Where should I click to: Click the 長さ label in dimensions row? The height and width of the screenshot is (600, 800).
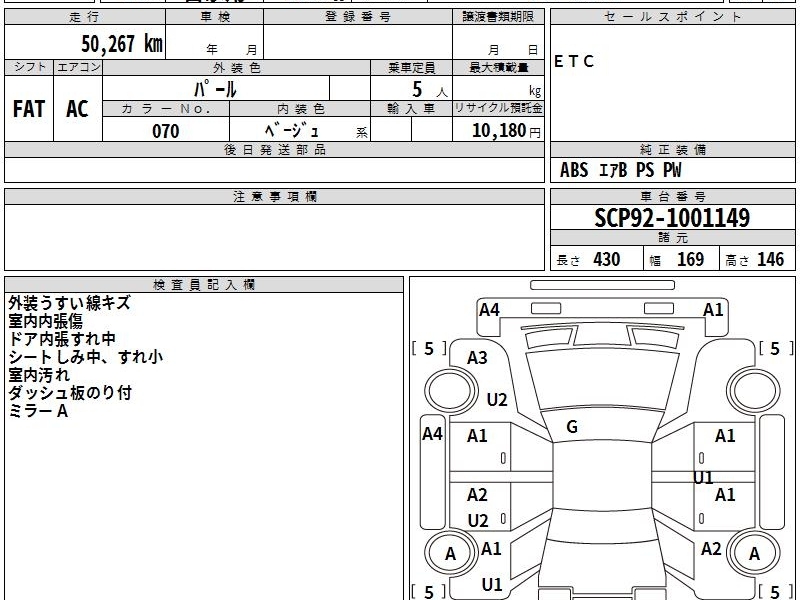coord(568,261)
